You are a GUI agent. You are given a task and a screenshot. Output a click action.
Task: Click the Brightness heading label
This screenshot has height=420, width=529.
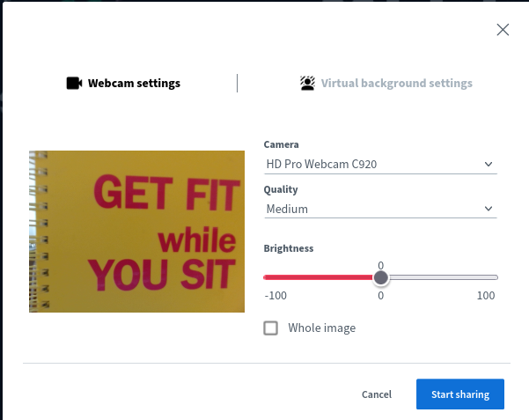pyautogui.click(x=289, y=248)
